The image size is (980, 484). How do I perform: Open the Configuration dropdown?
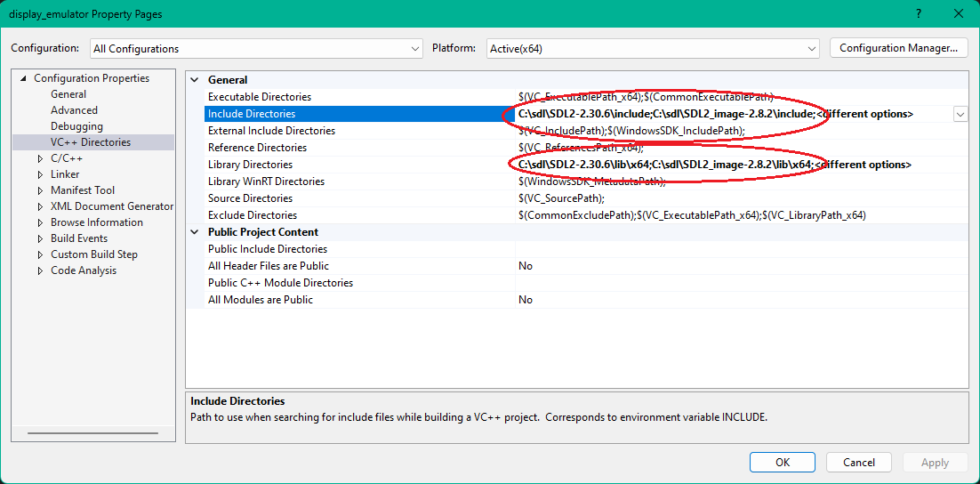point(415,49)
